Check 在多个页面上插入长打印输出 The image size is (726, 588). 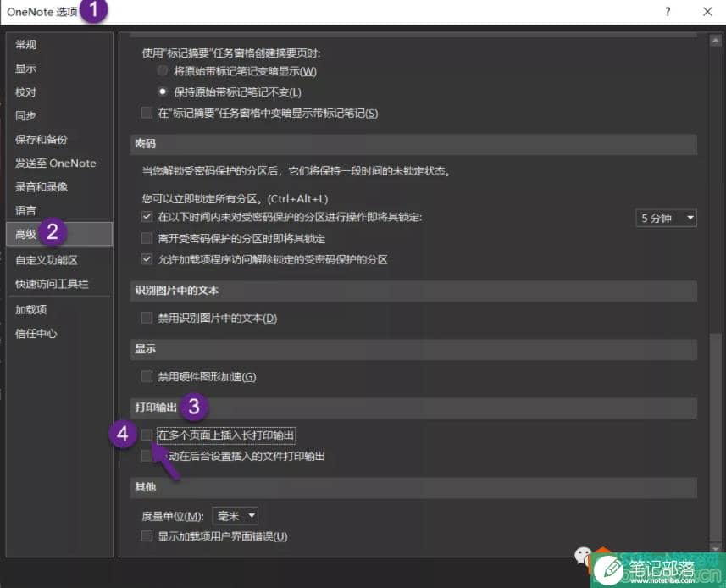[147, 435]
